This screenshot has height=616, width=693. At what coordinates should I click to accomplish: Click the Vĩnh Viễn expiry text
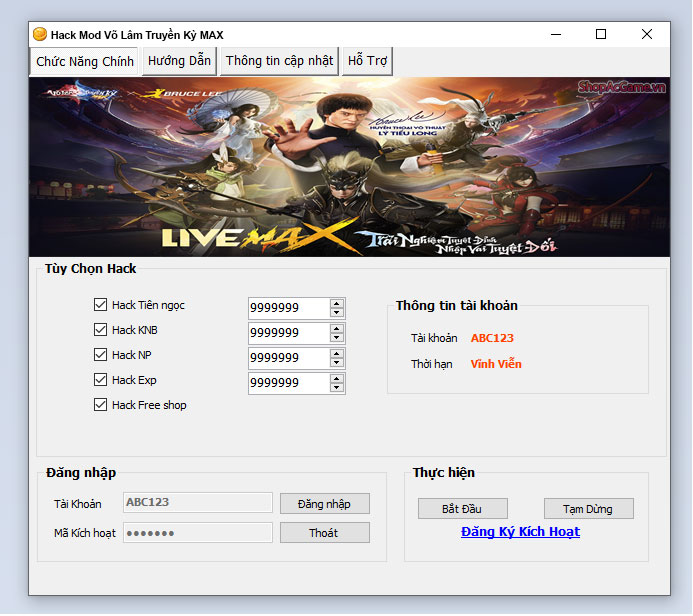click(496, 364)
